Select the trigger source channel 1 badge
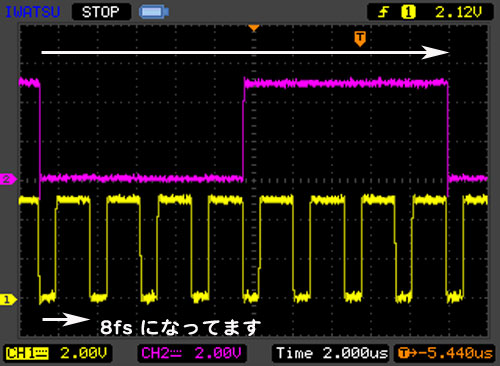The image size is (500, 366). tap(408, 12)
